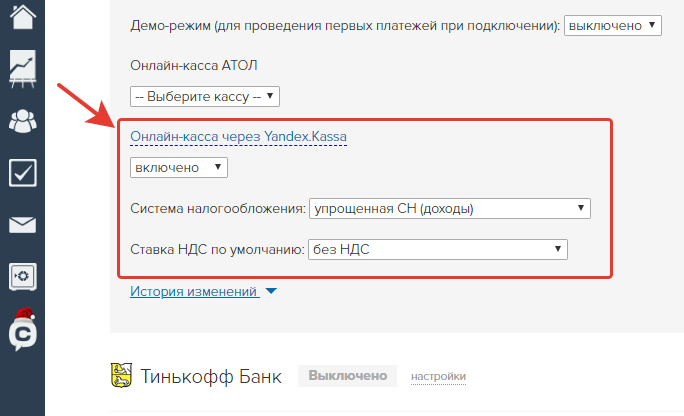Open the chat bubble icon with Santa hat
The height and width of the screenshot is (416, 684).
pyautogui.click(x=23, y=329)
